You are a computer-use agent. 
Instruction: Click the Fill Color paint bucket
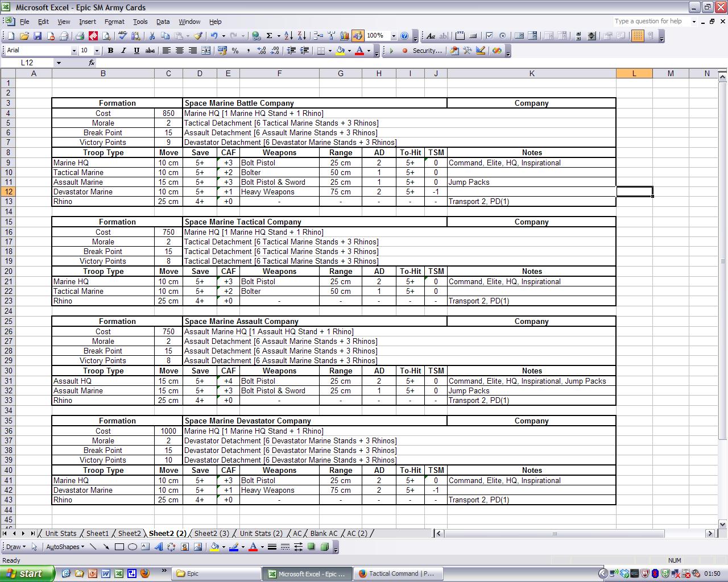[340, 51]
